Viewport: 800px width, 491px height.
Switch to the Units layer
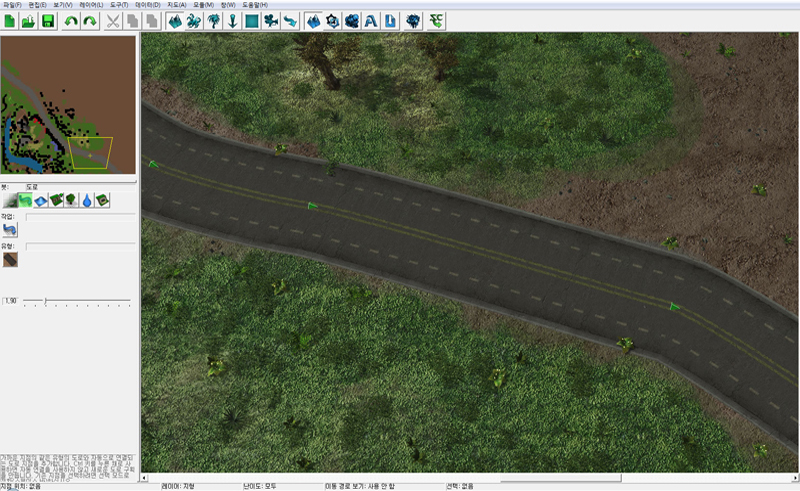[194, 21]
